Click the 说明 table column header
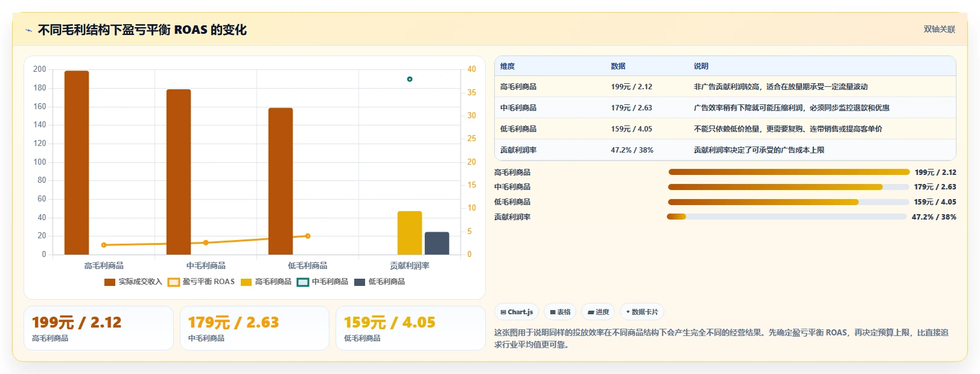Viewport: 980px width, 374px height. pos(701,66)
